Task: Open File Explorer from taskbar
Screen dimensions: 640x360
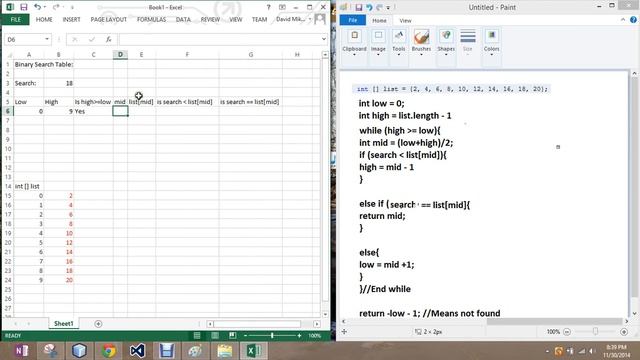Action: coord(224,351)
